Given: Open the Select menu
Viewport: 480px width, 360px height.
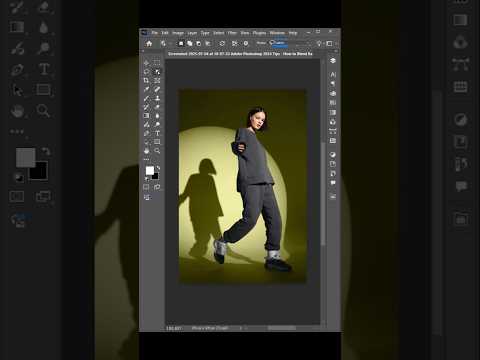Looking at the screenshot, I should pyautogui.click(x=219, y=33).
